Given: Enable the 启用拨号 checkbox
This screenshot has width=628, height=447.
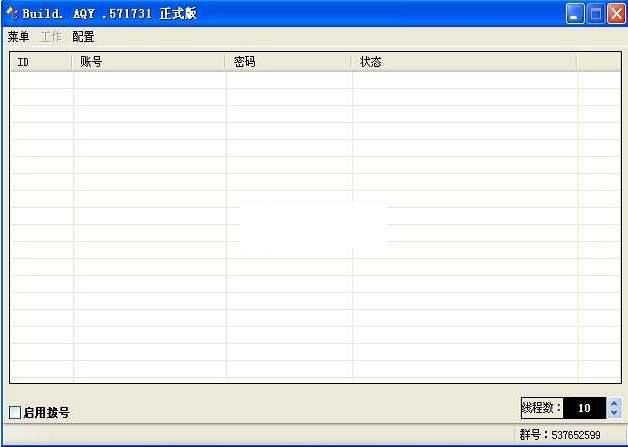Looking at the screenshot, I should pos(15,412).
